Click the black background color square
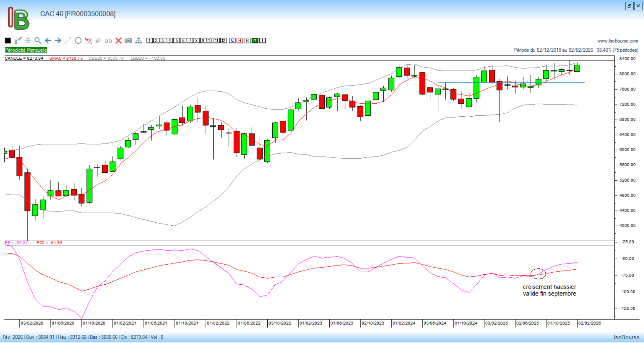644x343 pixels. (8, 41)
